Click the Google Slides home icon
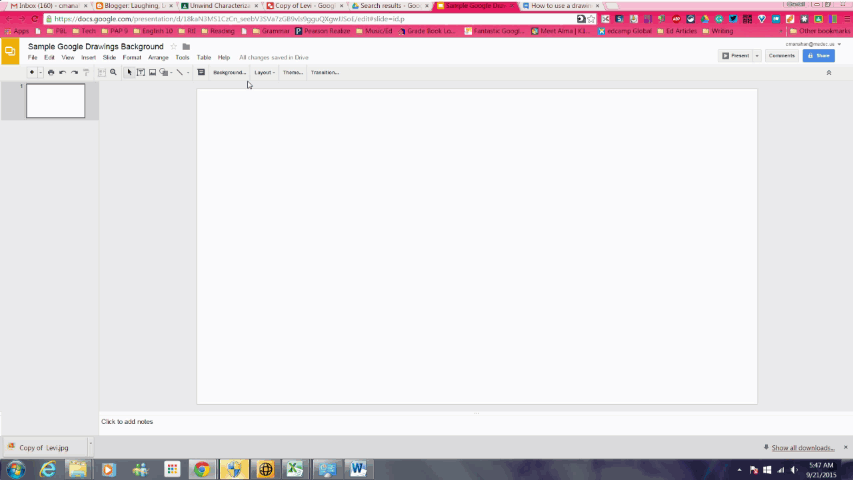853x480 pixels. click(10, 52)
